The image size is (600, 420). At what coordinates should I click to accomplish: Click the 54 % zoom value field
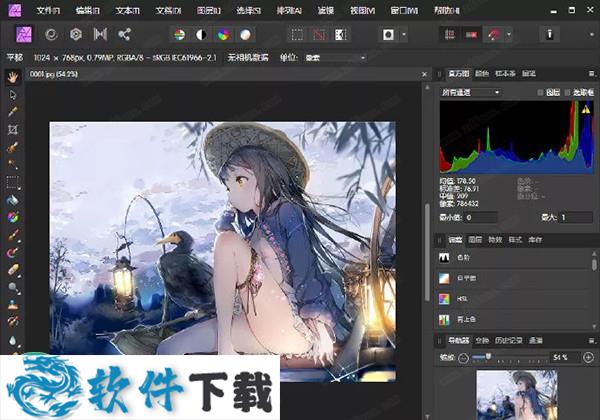click(x=565, y=358)
